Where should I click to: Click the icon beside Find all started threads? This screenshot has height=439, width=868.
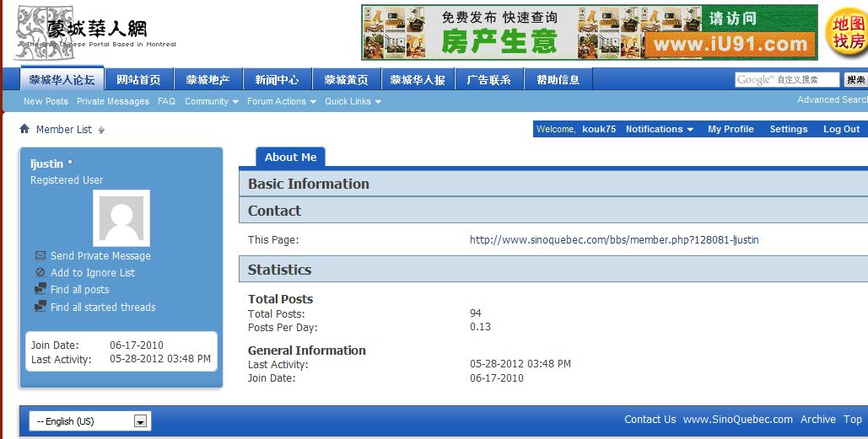[x=40, y=307]
